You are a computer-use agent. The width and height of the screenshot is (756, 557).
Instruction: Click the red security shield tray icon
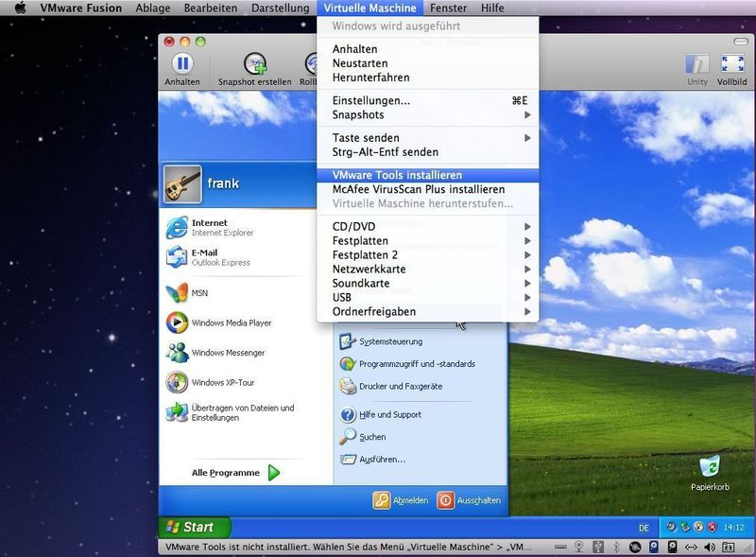click(x=713, y=527)
